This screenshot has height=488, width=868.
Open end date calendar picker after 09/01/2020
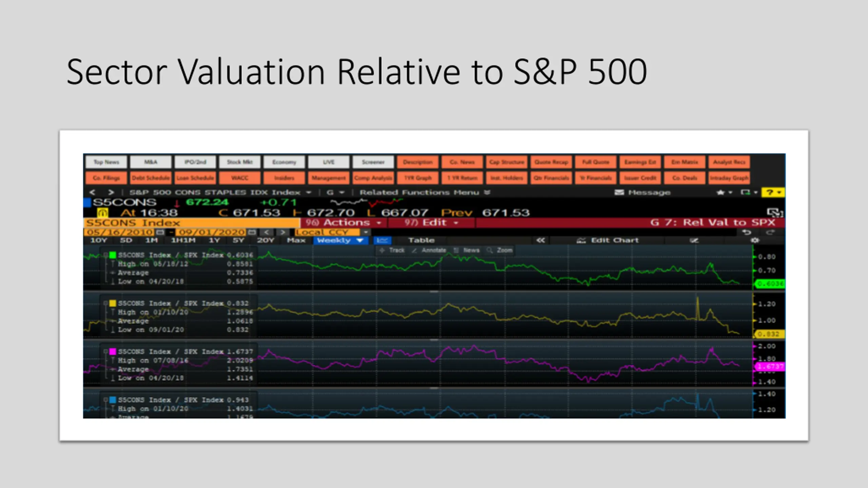click(x=252, y=232)
